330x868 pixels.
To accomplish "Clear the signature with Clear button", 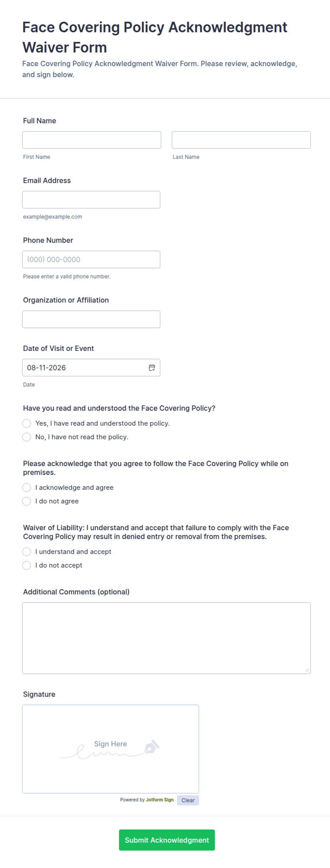I will [x=188, y=800].
